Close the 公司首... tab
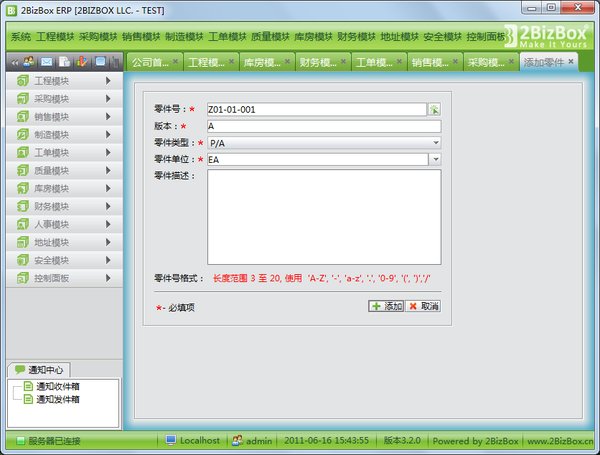Screen dimensions: 600x455 (175, 61)
